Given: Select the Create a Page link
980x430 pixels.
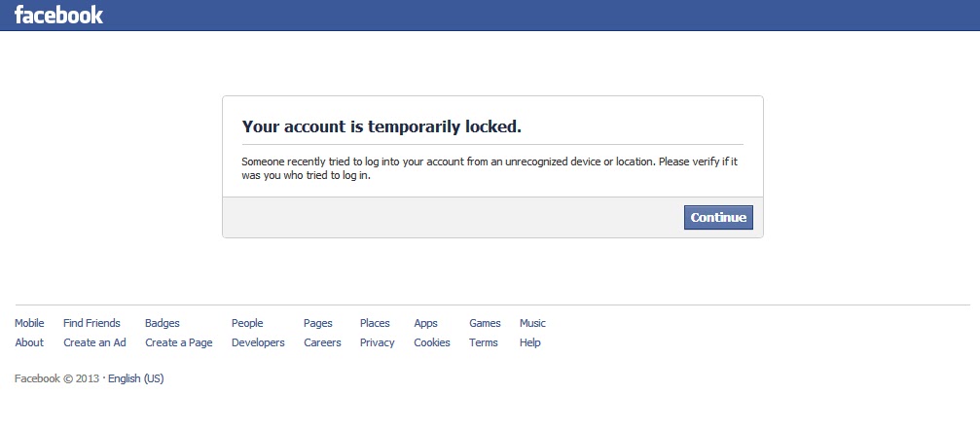Looking at the screenshot, I should tap(179, 342).
